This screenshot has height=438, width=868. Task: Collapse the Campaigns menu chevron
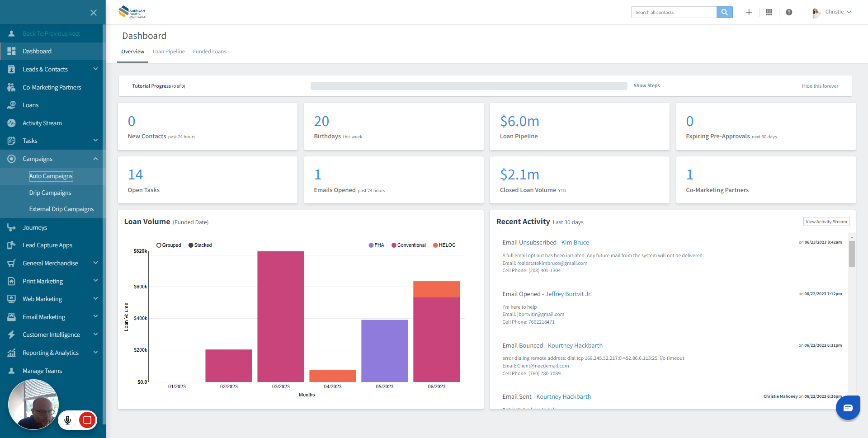tap(95, 158)
